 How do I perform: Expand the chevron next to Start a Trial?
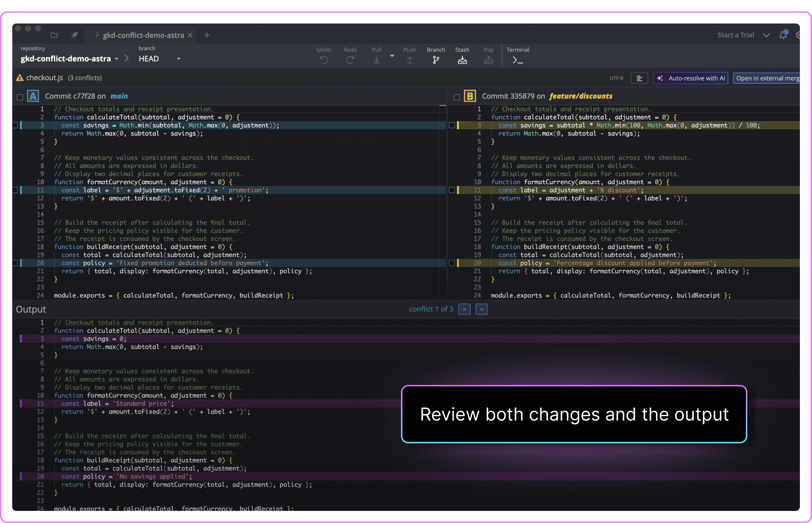coord(766,35)
